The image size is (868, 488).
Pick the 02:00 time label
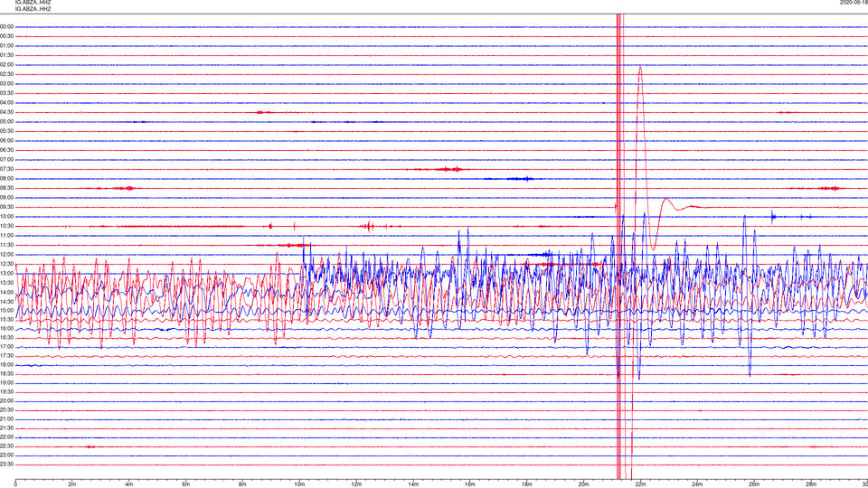point(6,64)
